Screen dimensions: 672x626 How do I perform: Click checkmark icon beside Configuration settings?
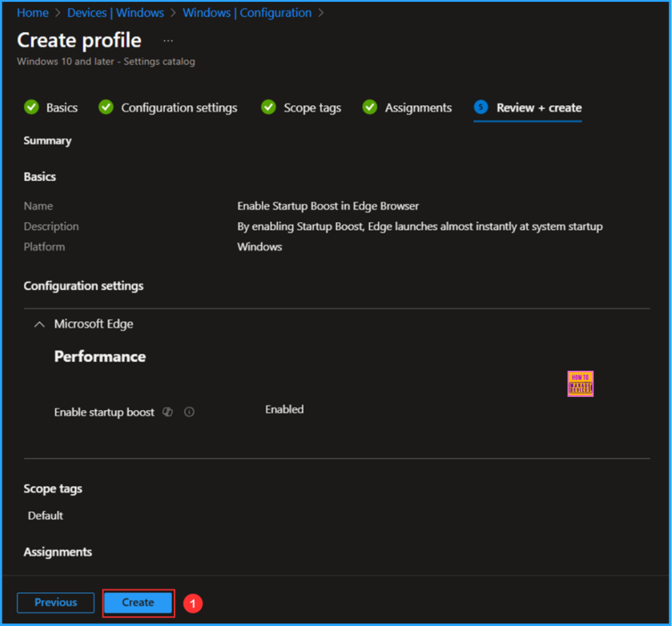106,107
